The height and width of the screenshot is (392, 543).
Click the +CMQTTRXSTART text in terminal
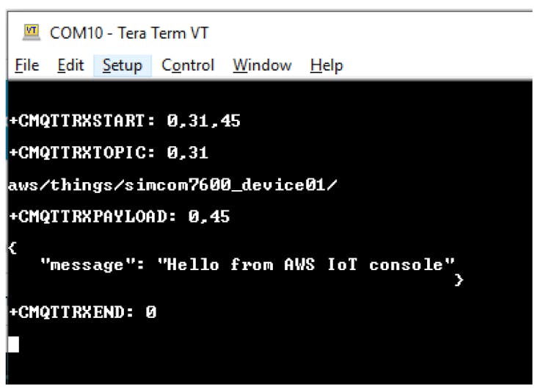coord(82,121)
